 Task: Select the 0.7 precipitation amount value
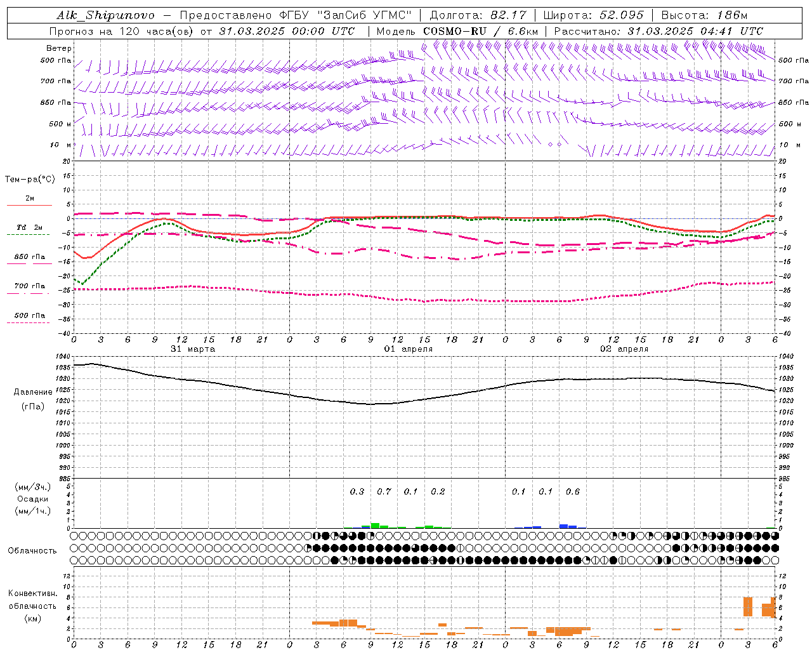tap(384, 491)
